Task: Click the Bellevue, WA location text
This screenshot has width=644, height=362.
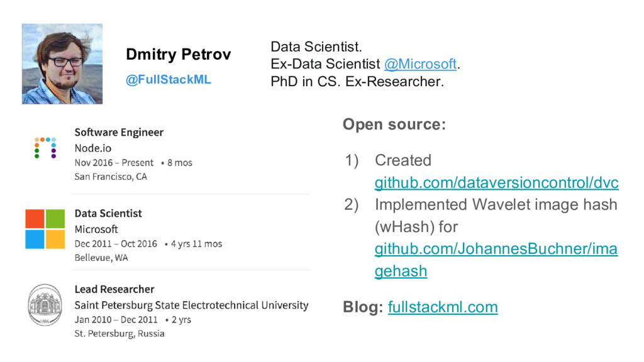Action: click(101, 258)
